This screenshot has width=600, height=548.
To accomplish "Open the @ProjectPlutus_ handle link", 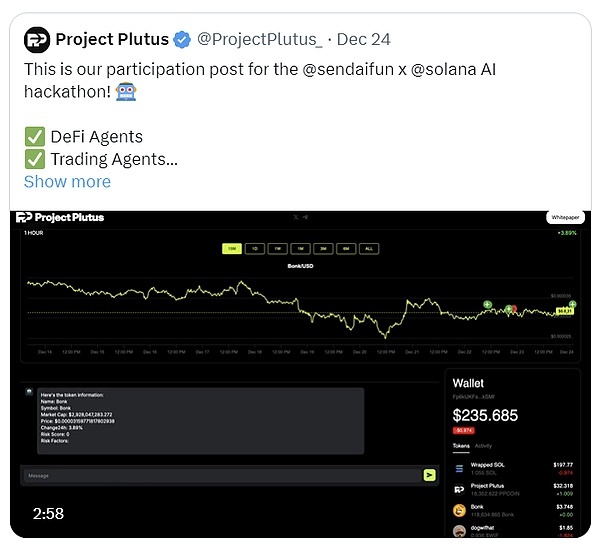I will click(x=260, y=40).
